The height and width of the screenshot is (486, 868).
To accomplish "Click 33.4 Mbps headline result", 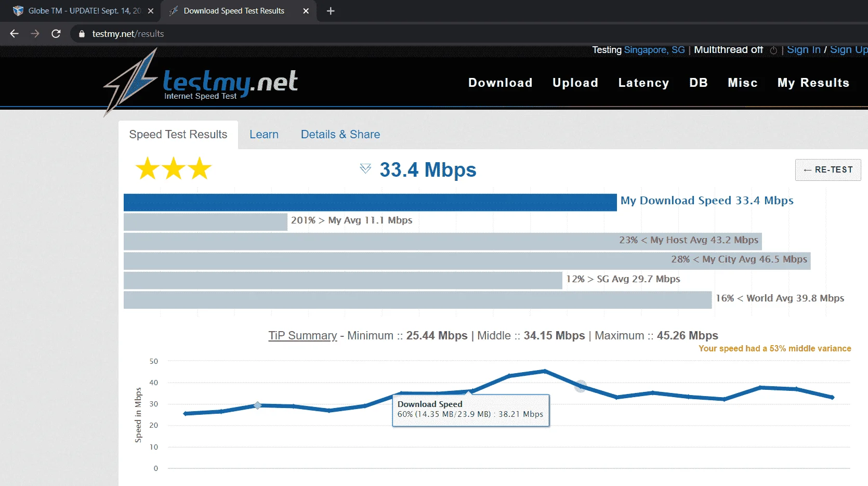I will (428, 170).
